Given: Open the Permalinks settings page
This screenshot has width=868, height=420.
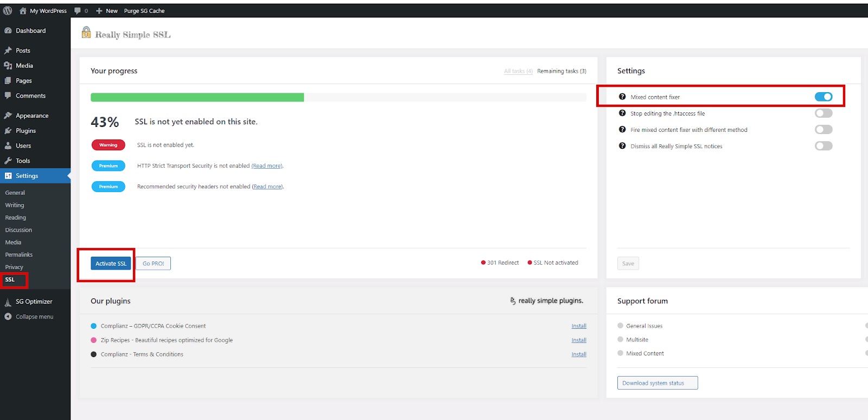Looking at the screenshot, I should click(x=19, y=255).
